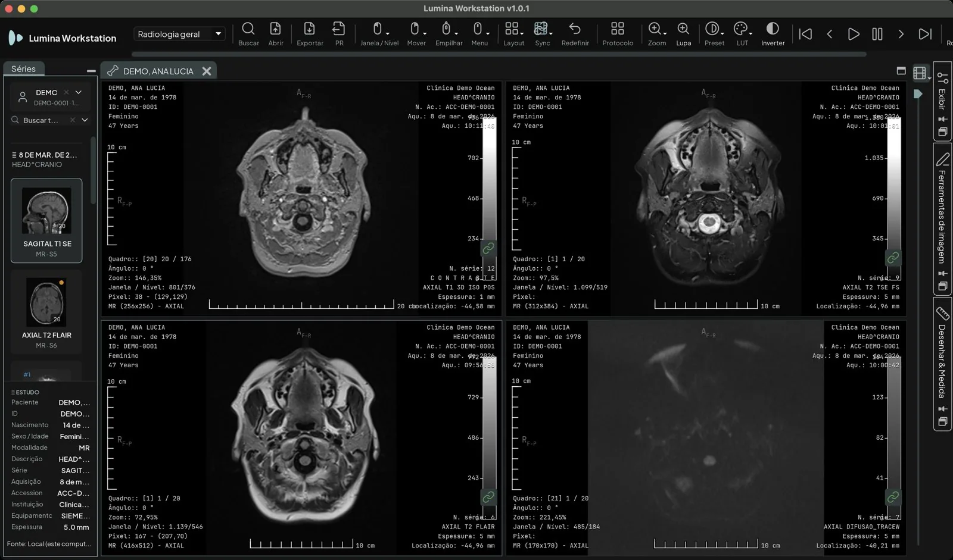Pause the cine playback
953x560 pixels.
click(x=877, y=34)
